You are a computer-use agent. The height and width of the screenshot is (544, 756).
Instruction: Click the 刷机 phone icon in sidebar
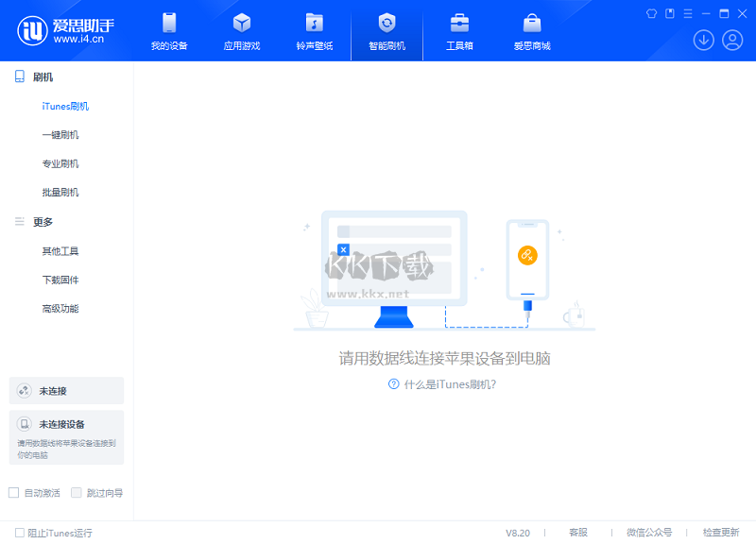pyautogui.click(x=19, y=76)
